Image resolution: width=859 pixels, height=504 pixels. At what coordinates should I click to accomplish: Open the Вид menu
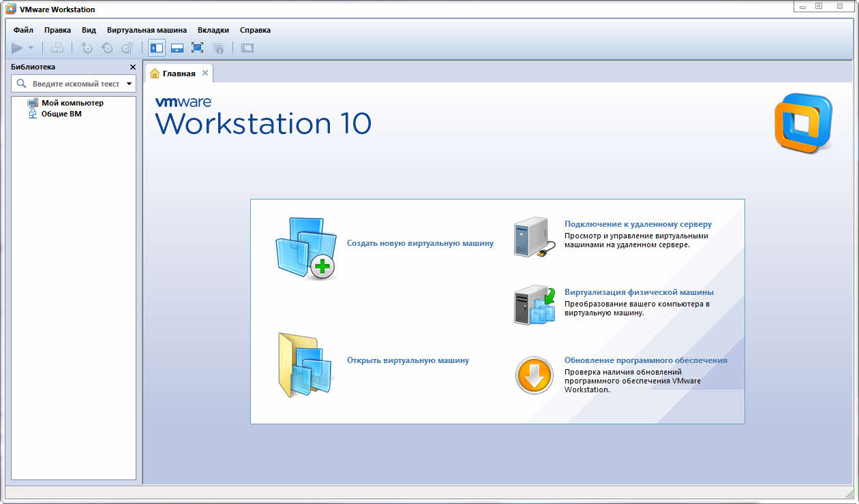(x=89, y=30)
